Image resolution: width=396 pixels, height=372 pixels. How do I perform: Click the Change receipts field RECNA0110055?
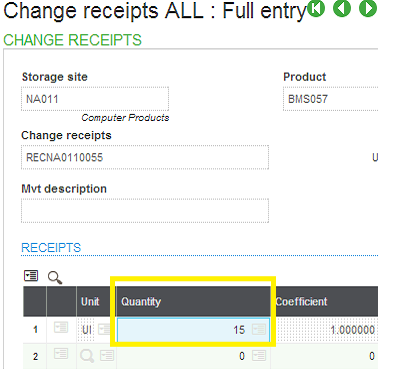145,157
